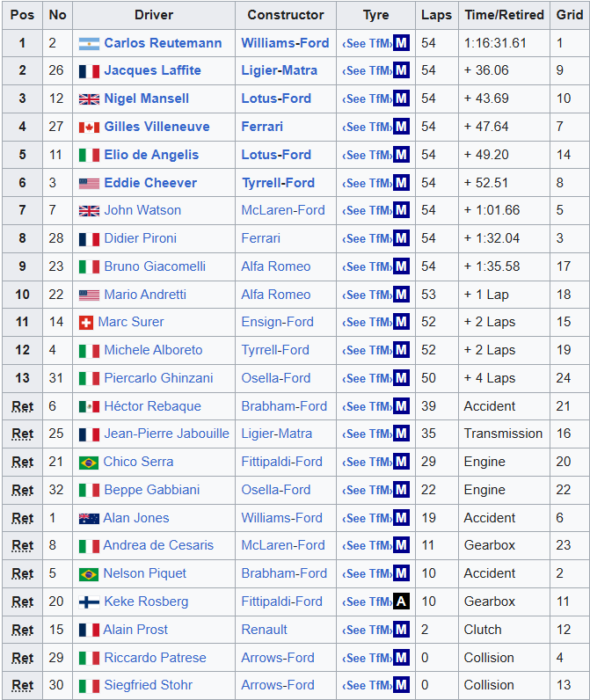Click the US flag next to Mario Andretti
The width and height of the screenshot is (590, 700).
(x=89, y=295)
